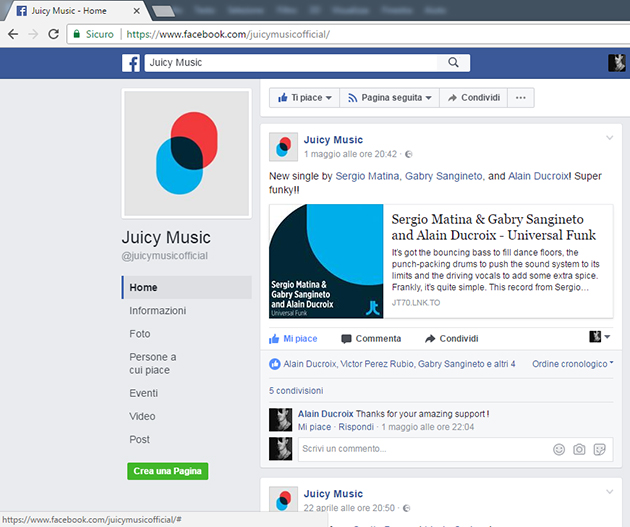Expand options chevron on 1 maggio post
This screenshot has height=527, width=630.
pyautogui.click(x=610, y=138)
